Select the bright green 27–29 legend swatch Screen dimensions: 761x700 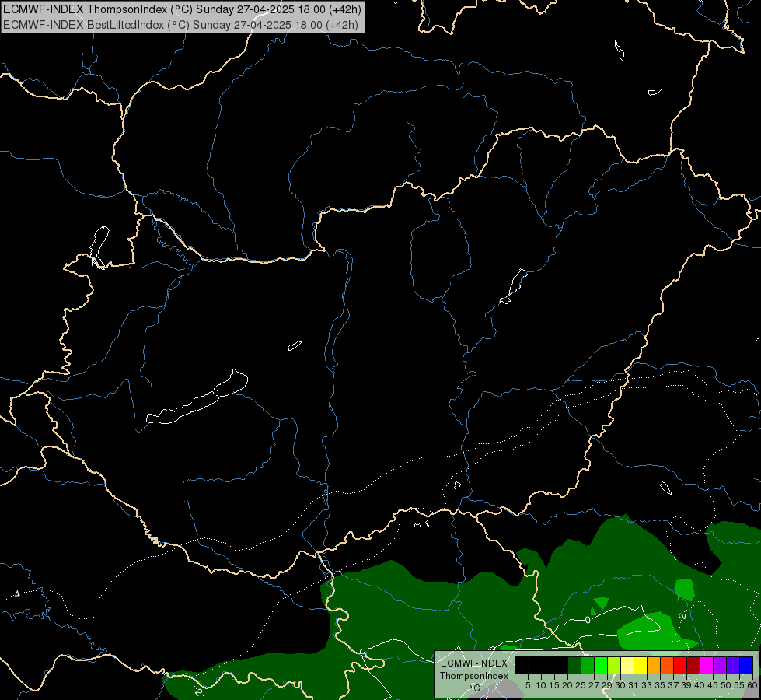[x=601, y=665]
